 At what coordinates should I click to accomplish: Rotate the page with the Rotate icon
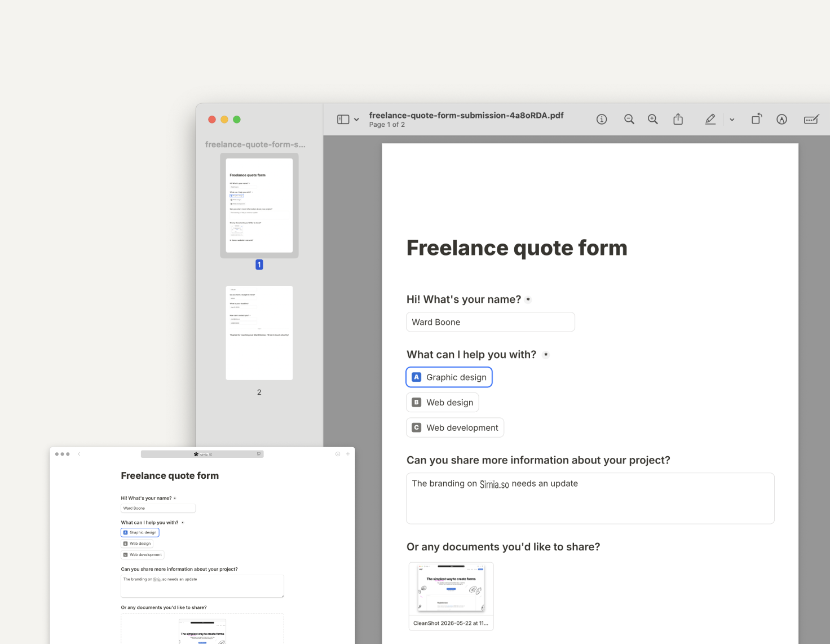click(757, 119)
